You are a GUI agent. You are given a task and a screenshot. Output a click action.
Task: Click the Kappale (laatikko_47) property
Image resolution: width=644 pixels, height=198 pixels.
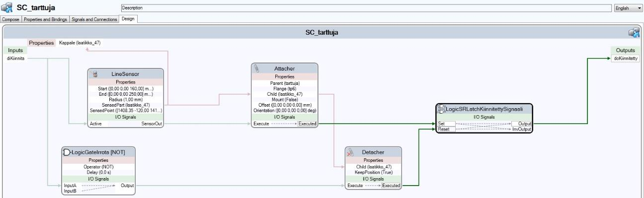(x=80, y=43)
